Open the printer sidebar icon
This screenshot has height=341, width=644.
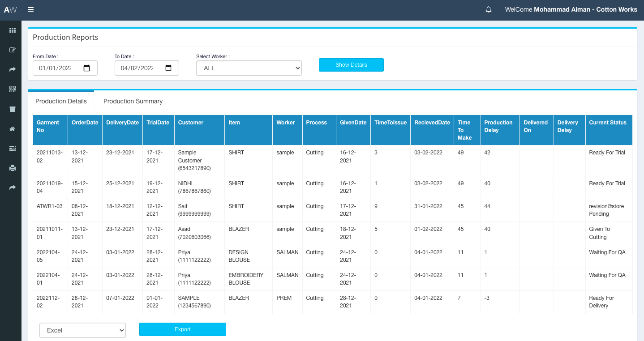(13, 168)
